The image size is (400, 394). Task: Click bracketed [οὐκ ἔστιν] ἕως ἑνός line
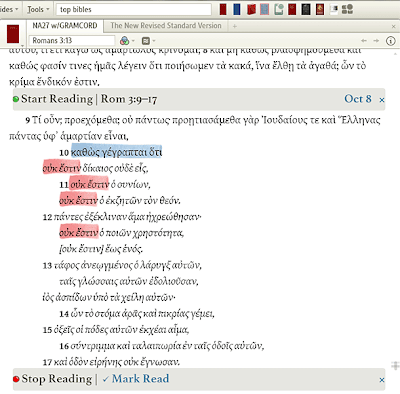(101, 249)
